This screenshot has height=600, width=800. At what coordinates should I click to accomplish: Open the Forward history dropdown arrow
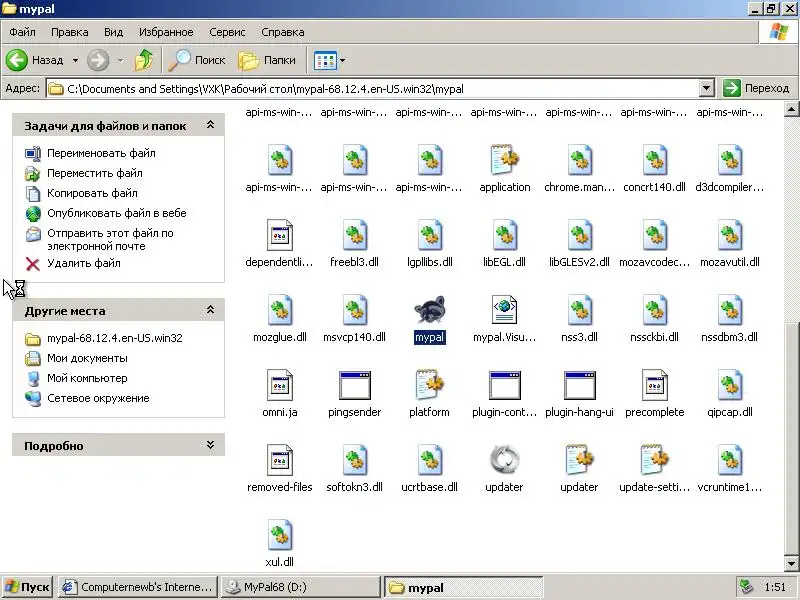tap(120, 60)
